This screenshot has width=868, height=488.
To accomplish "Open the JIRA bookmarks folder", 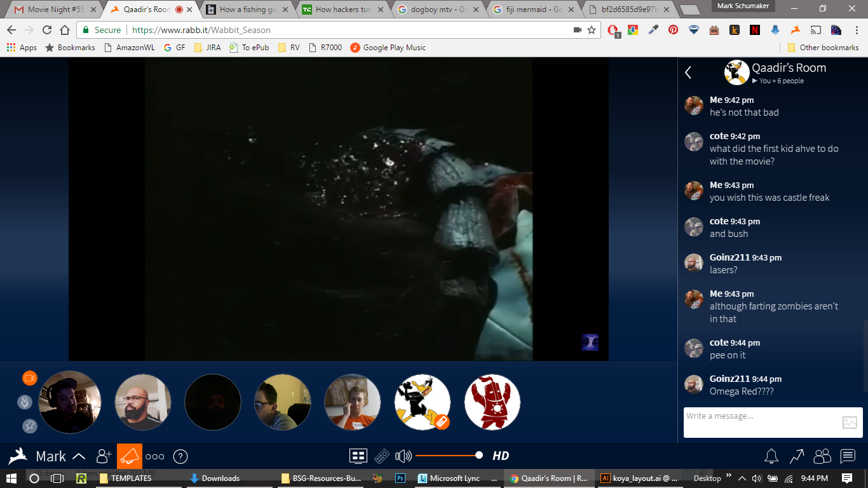I will click(207, 48).
